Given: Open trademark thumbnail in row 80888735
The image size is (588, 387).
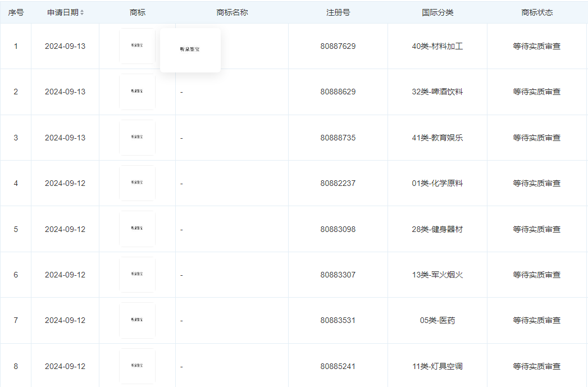Looking at the screenshot, I should 137,138.
